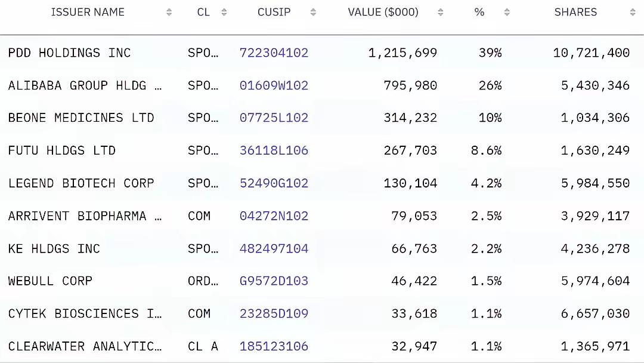Click the CL column sort arrows

pyautogui.click(x=224, y=13)
